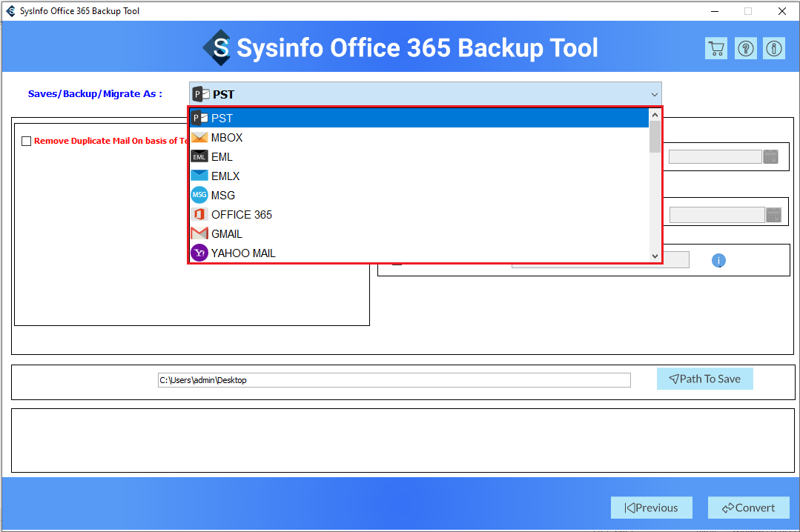
Task: Click the Gmail envelope icon in list
Action: 199,234
